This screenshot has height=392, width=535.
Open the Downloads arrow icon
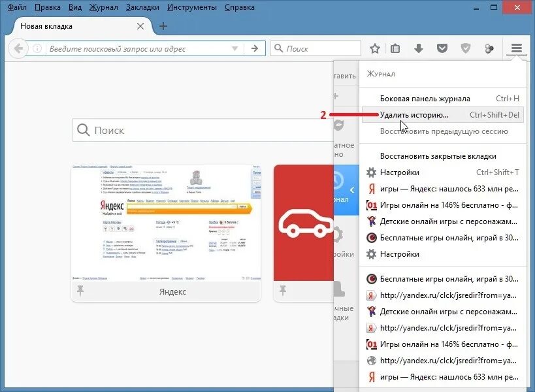(419, 48)
